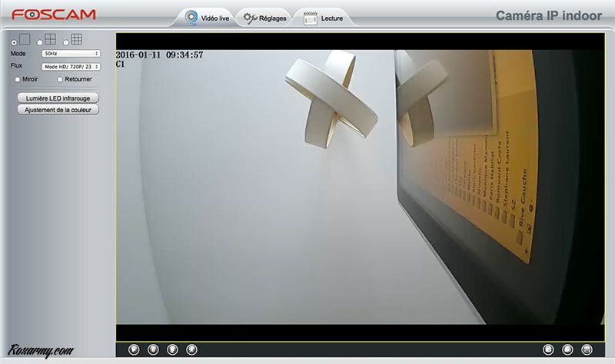Switch to the Réglages tab
The width and height of the screenshot is (615, 364).
pyautogui.click(x=264, y=17)
